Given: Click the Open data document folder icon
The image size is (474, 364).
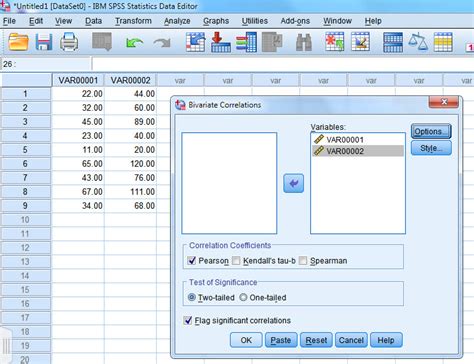Looking at the screenshot, I should [18, 42].
